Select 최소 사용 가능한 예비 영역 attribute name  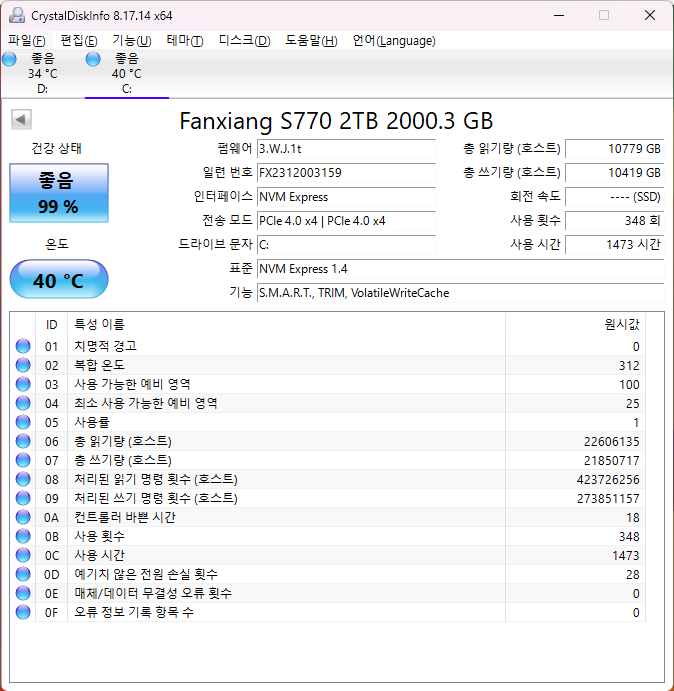[x=145, y=403]
